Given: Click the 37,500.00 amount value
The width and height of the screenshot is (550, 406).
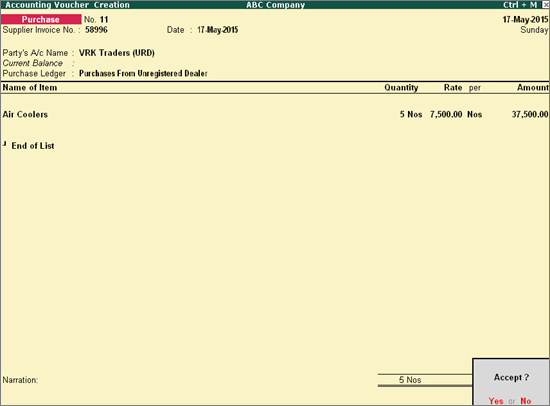Looking at the screenshot, I should click(530, 114).
